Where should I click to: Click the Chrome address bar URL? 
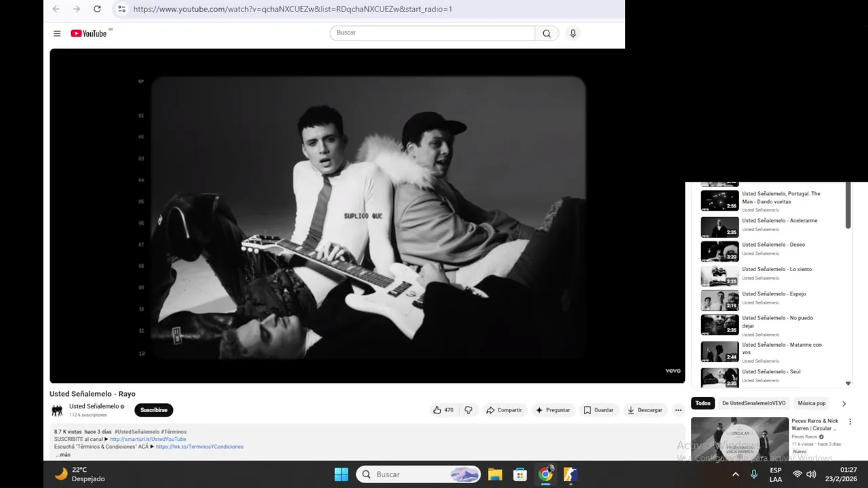(292, 9)
